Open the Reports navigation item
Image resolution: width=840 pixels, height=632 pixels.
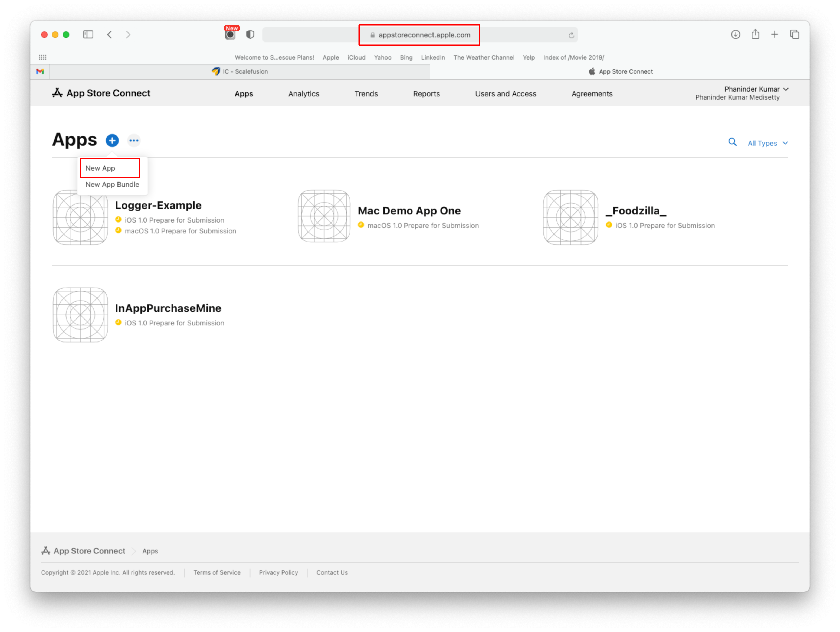[x=426, y=94]
